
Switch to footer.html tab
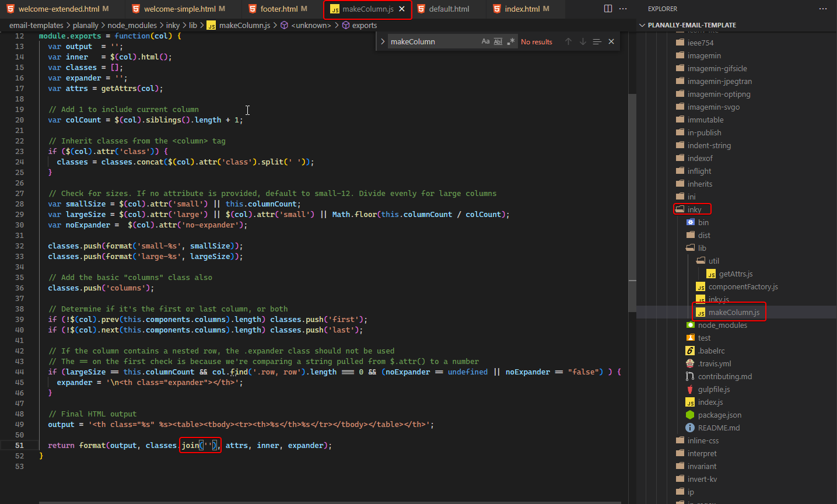point(283,9)
